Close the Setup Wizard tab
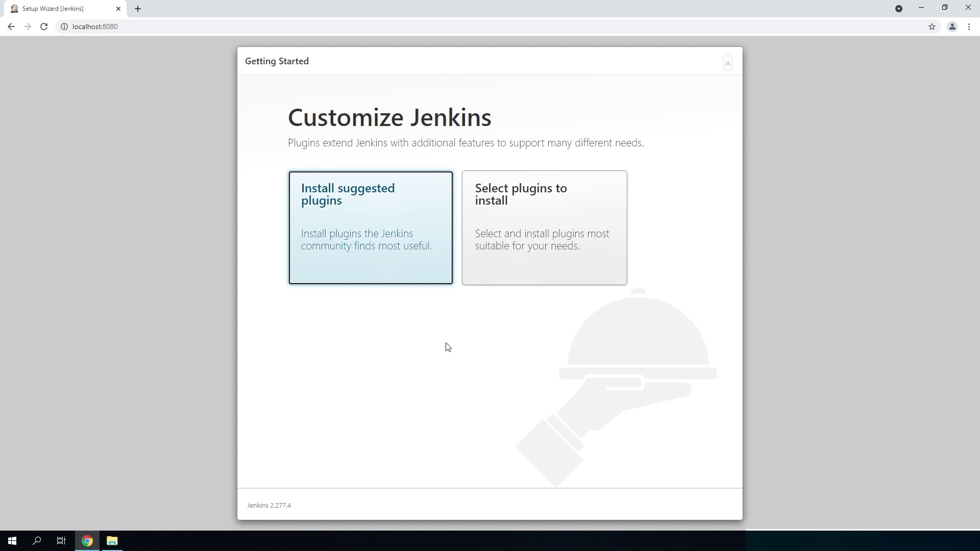This screenshot has height=551, width=980. [118, 9]
